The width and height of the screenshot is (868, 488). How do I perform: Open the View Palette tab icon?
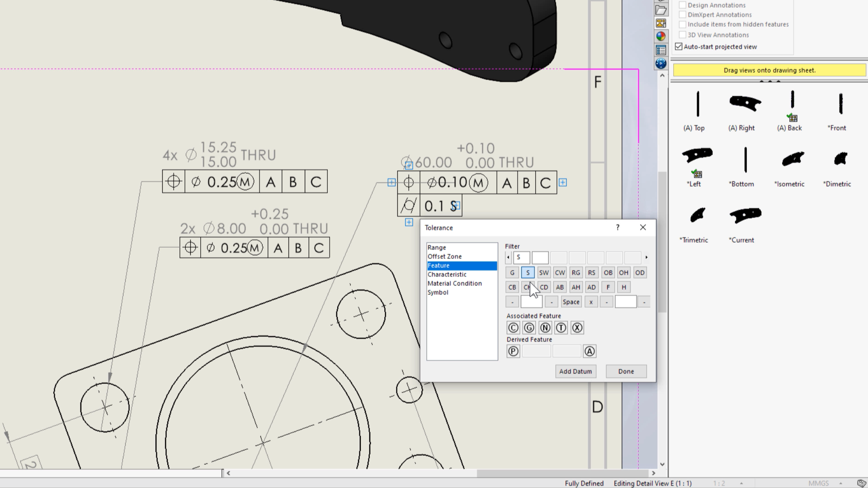[x=660, y=23]
